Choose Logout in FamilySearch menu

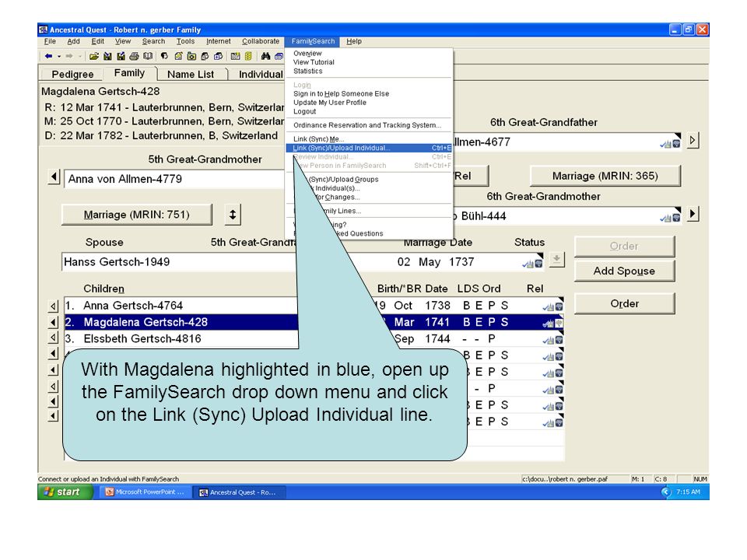coord(304,111)
